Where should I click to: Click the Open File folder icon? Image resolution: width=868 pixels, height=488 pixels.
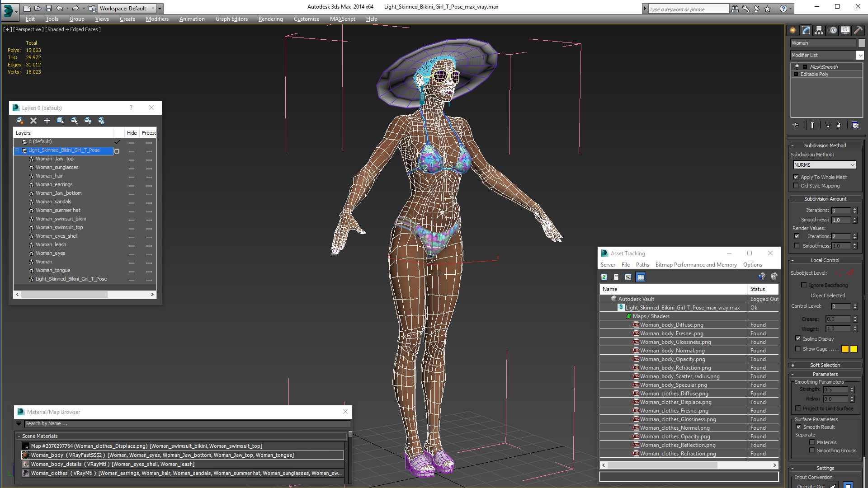pyautogui.click(x=38, y=8)
